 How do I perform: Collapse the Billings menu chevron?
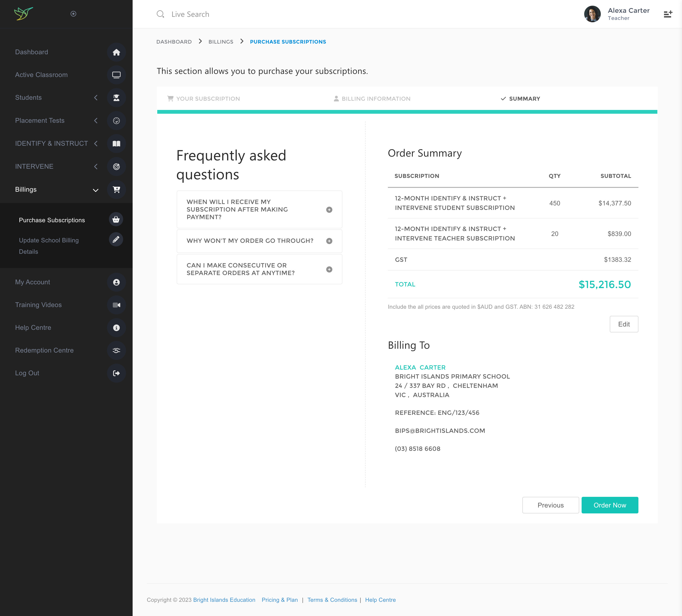(x=96, y=190)
